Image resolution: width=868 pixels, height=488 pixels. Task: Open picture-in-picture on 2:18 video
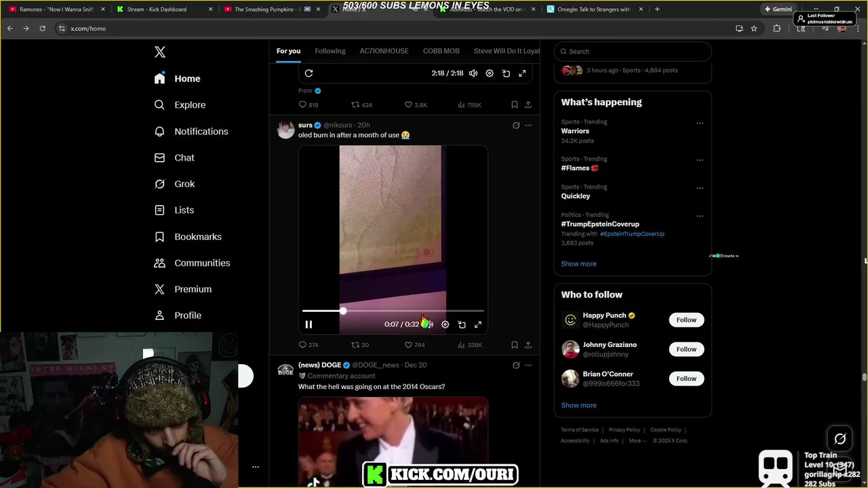pos(506,73)
